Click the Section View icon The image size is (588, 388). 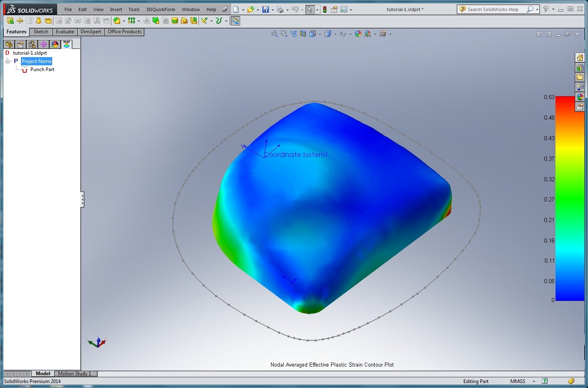point(303,34)
